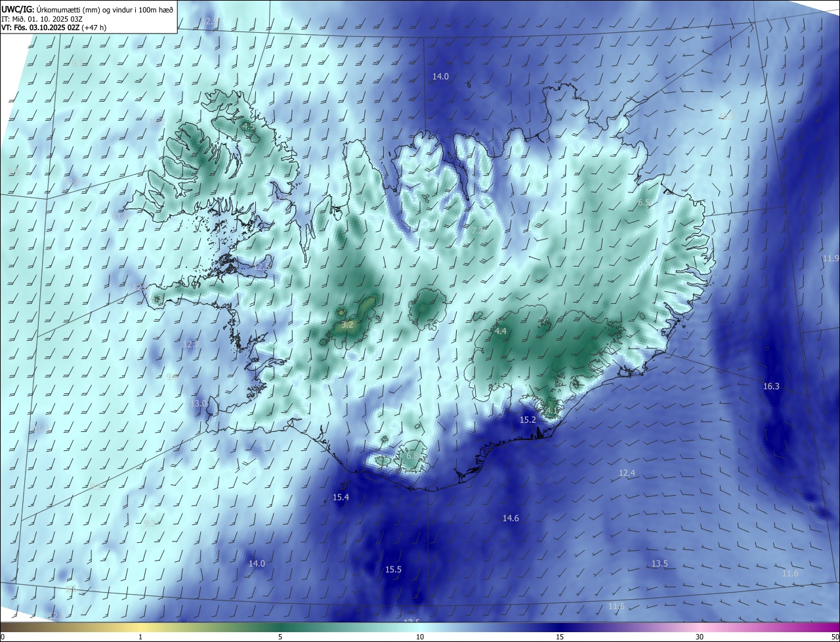Click the 15.2 value label
The image size is (840, 642).
(528, 419)
